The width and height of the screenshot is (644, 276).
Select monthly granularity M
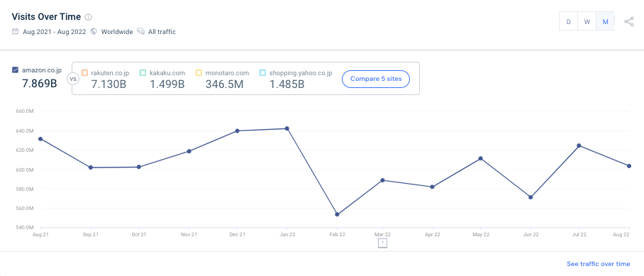click(605, 22)
